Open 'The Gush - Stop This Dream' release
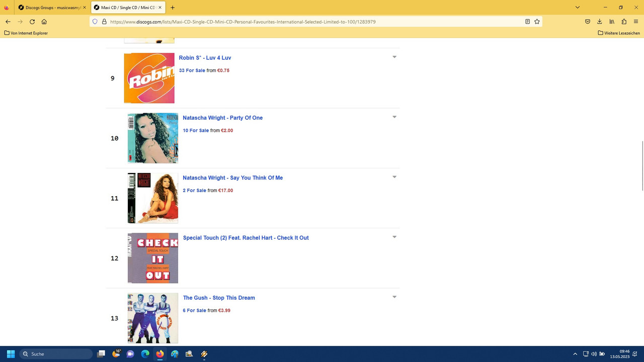 coord(219,298)
